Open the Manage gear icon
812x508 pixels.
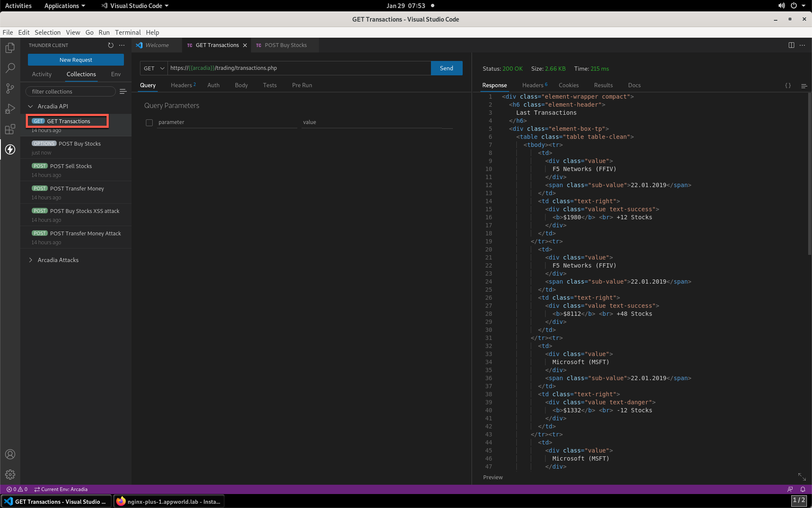10,475
